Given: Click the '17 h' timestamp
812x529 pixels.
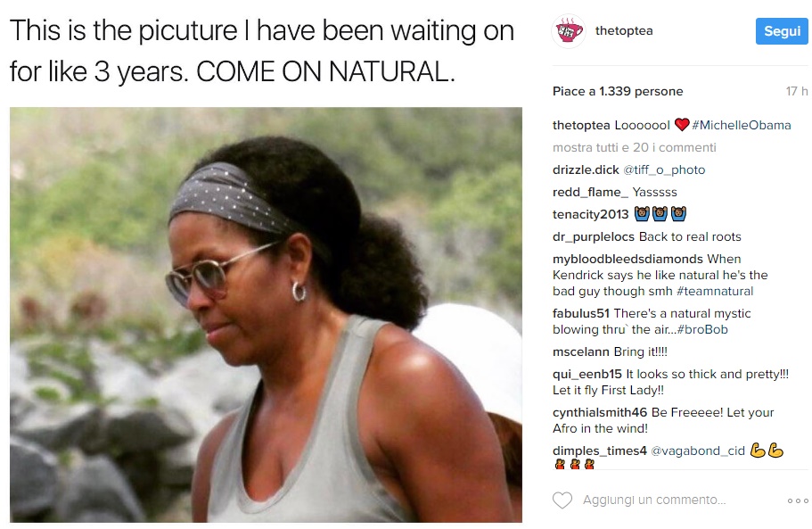Looking at the screenshot, I should [x=797, y=91].
